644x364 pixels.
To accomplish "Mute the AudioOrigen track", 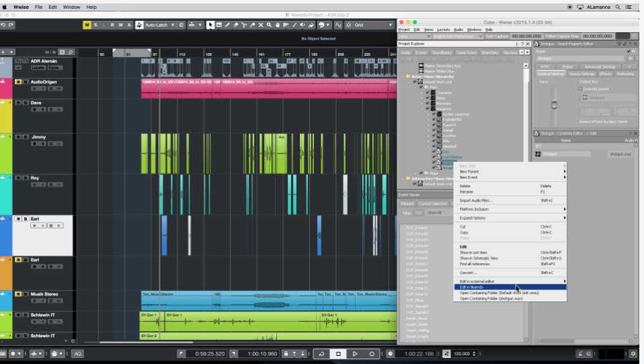I will (x=18, y=82).
